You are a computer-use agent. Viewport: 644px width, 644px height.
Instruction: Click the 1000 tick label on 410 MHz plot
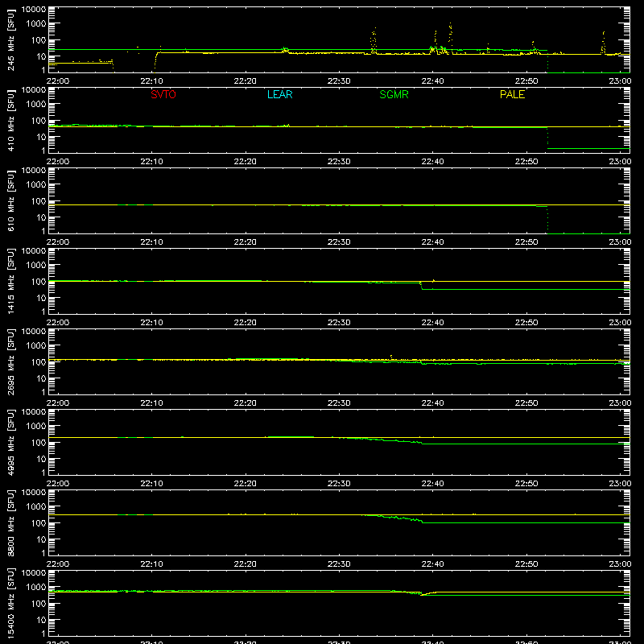point(36,105)
